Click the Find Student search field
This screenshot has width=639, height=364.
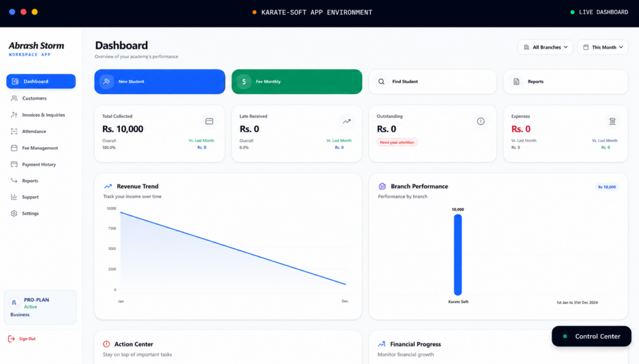point(433,82)
